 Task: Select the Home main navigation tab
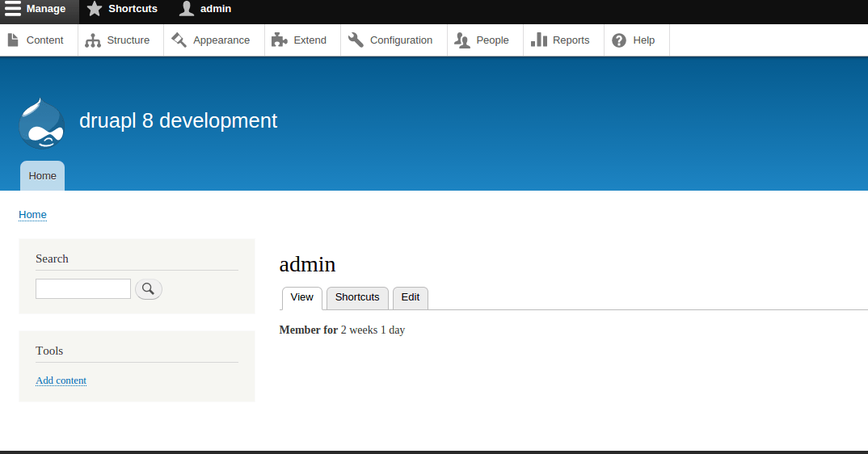[x=43, y=176]
